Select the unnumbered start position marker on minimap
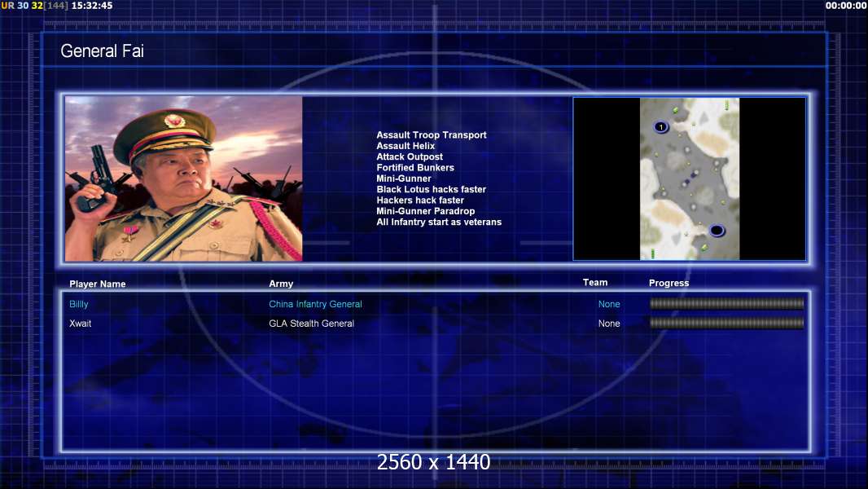Viewport: 868px width, 489px height. point(717,230)
